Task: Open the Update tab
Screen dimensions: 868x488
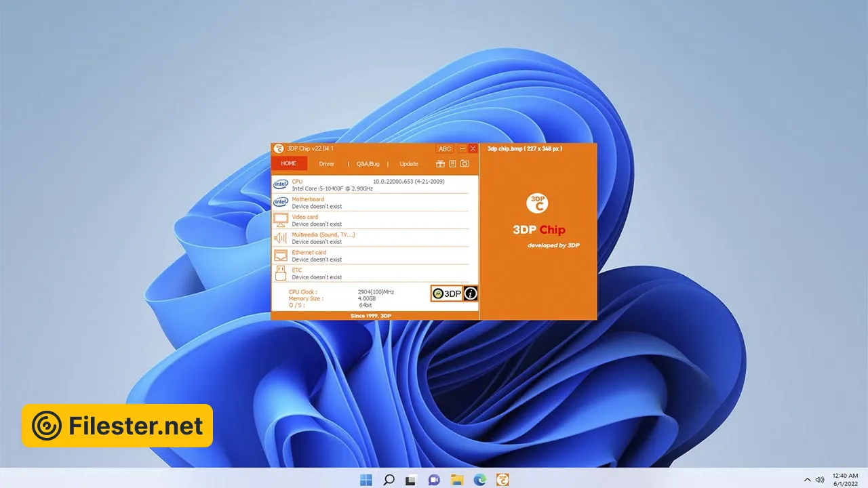Action: 409,164
